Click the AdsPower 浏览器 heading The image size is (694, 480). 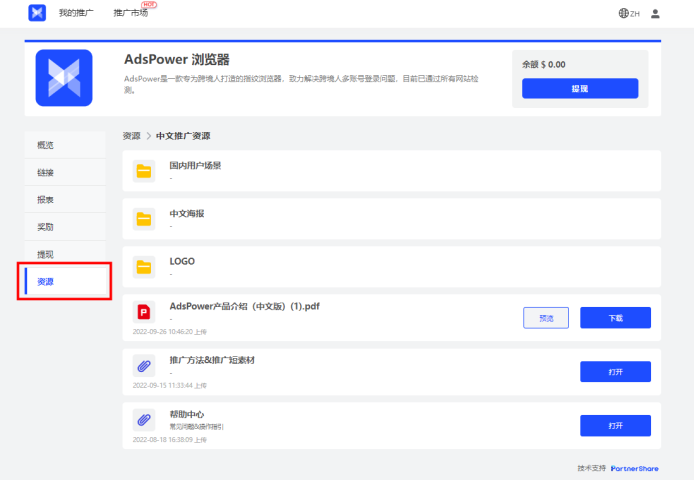(x=177, y=59)
